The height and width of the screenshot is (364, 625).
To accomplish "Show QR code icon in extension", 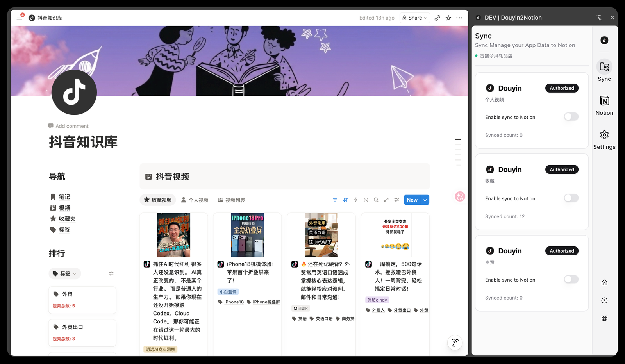I will 604,318.
